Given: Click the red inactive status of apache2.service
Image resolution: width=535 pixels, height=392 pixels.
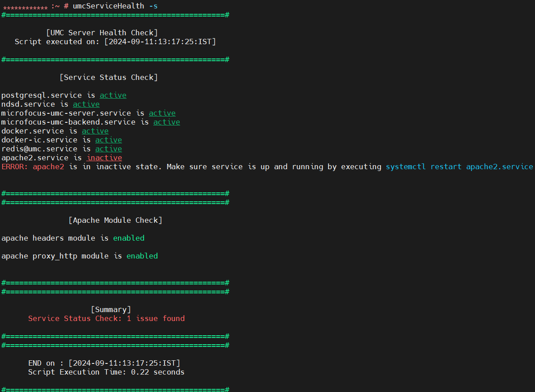Looking at the screenshot, I should 104,158.
